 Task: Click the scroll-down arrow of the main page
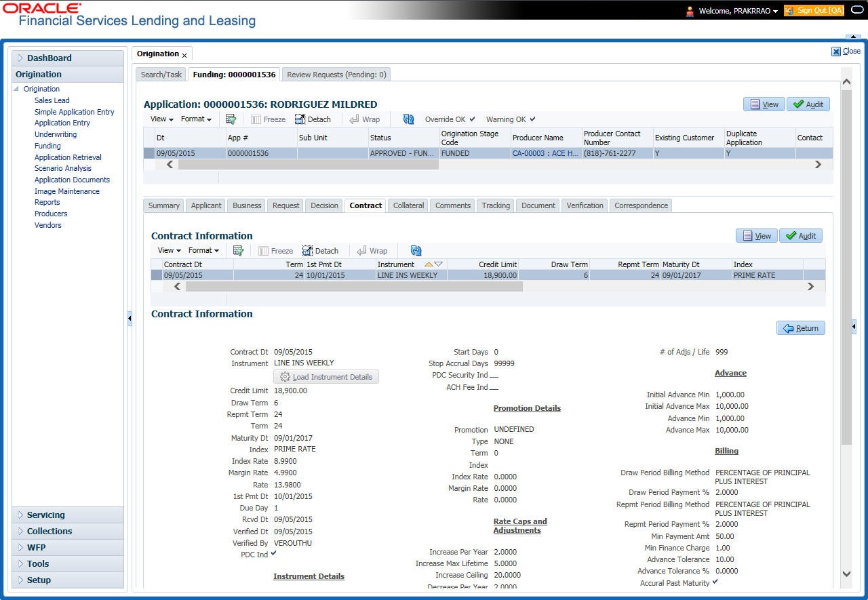point(846,574)
